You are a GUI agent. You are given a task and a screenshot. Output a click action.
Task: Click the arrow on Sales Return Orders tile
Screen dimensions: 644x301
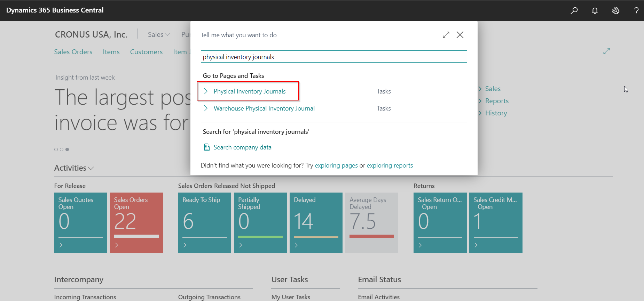point(420,245)
